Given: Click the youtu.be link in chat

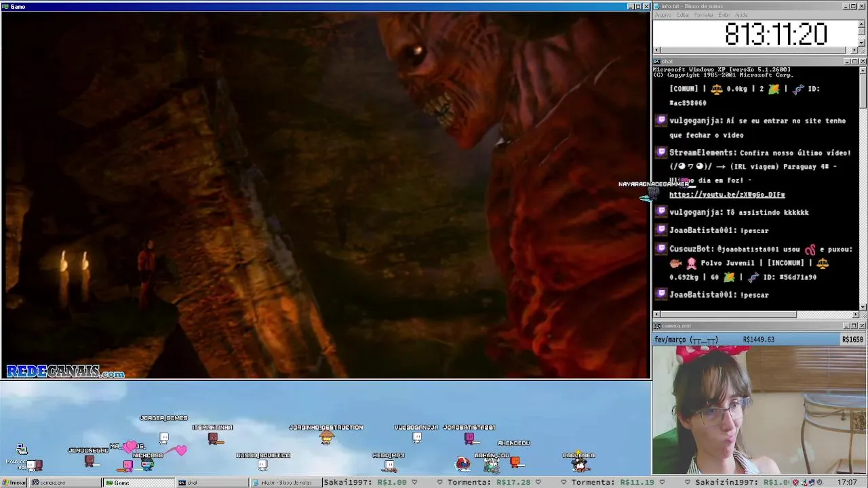Looking at the screenshot, I should 727,195.
